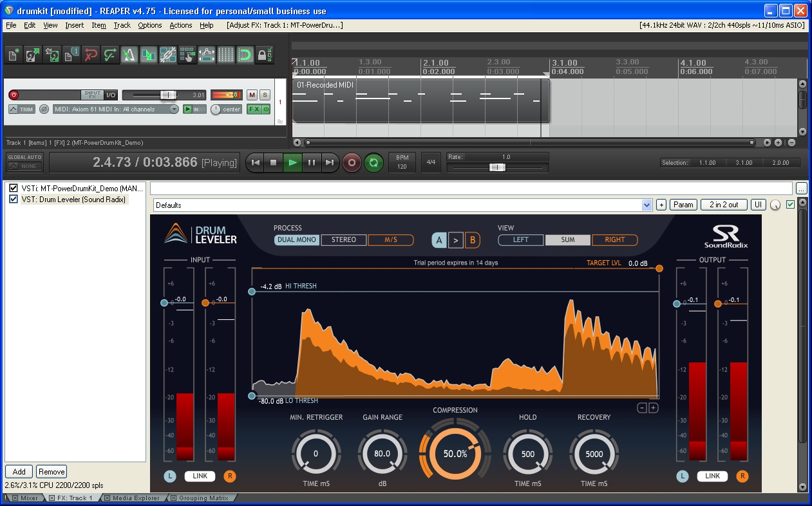Open the Track menu
The height and width of the screenshot is (506, 812).
(122, 25)
